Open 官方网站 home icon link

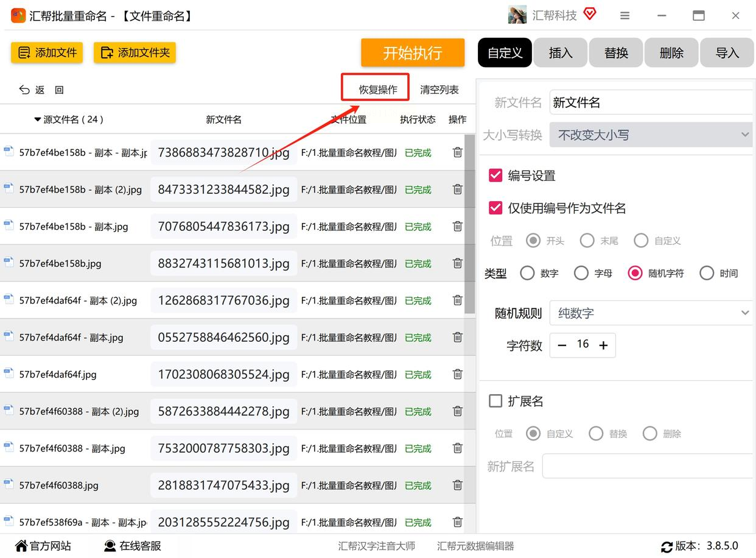tap(21, 546)
